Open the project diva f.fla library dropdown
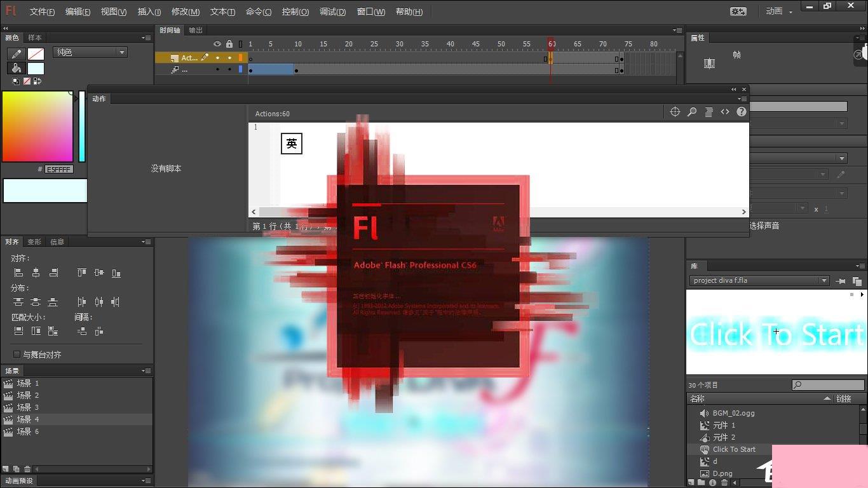Screen dimensions: 868x488 759,280
